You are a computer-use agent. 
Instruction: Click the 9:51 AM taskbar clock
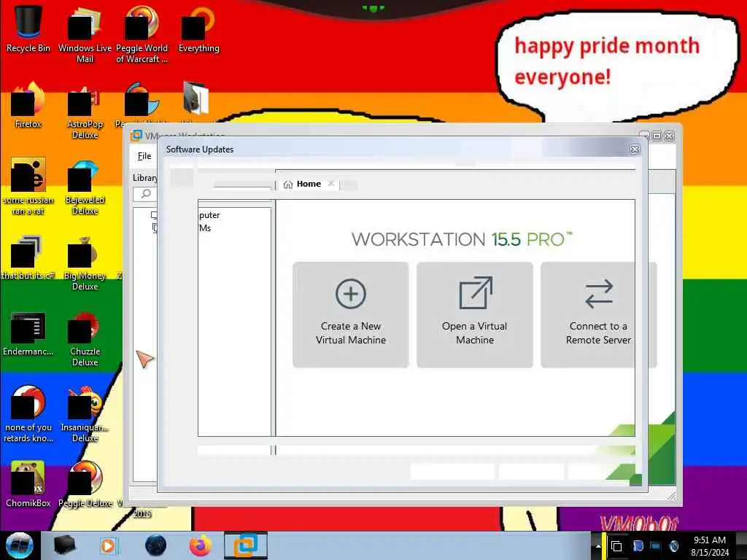tap(709, 546)
